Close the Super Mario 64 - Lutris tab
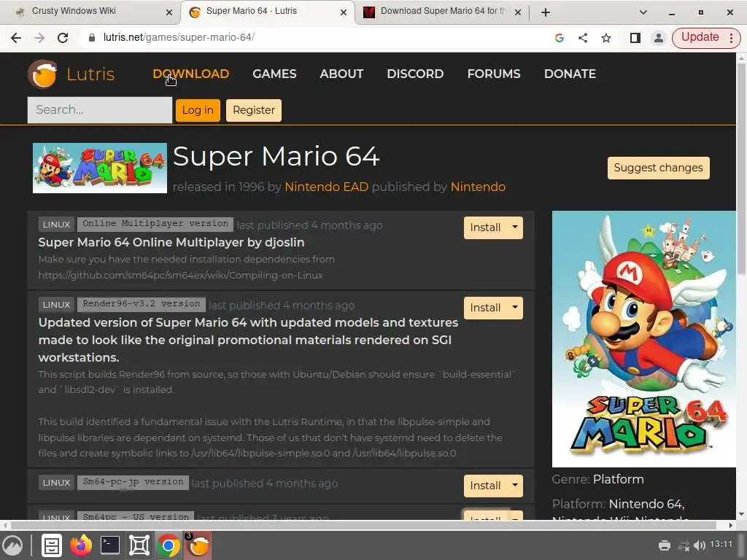 tap(344, 12)
